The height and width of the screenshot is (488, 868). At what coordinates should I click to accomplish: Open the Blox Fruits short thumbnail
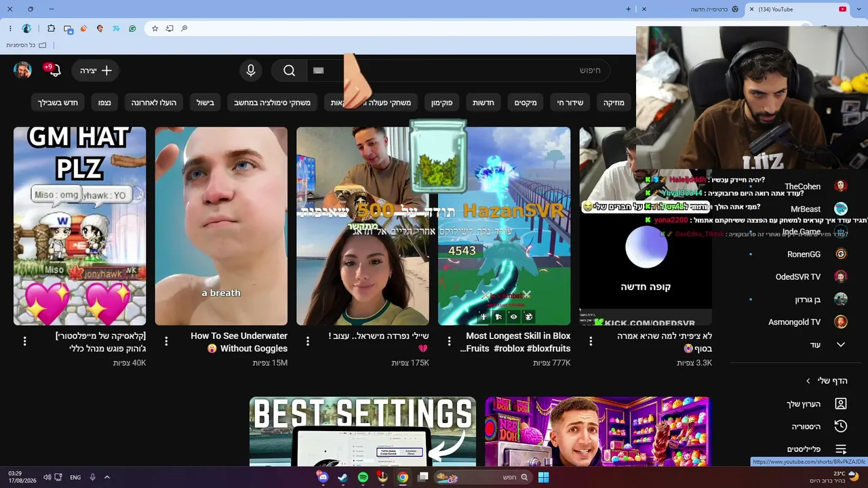pyautogui.click(x=505, y=226)
